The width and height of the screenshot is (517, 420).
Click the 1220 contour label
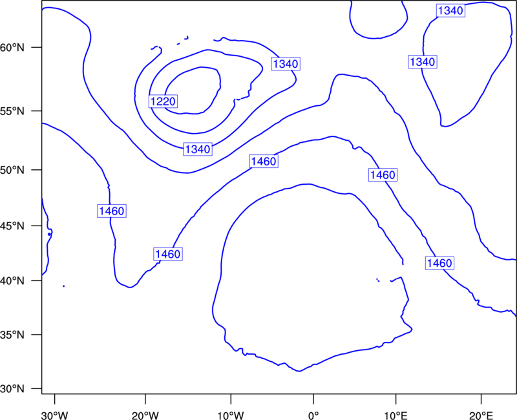164,101
